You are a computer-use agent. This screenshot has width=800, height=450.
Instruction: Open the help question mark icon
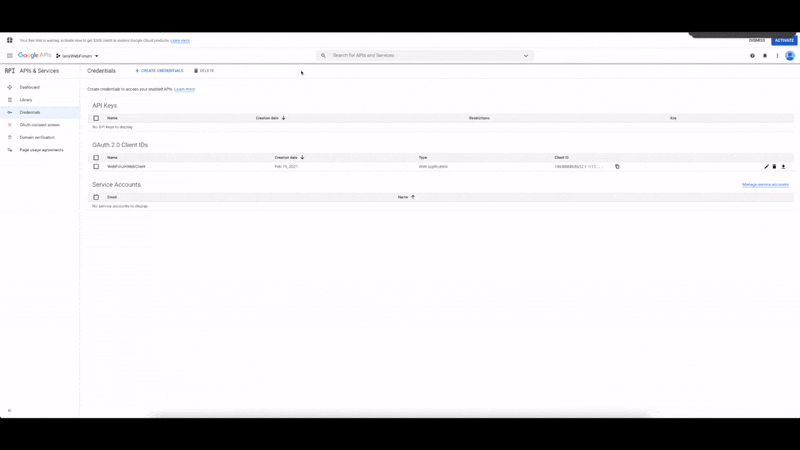point(752,56)
